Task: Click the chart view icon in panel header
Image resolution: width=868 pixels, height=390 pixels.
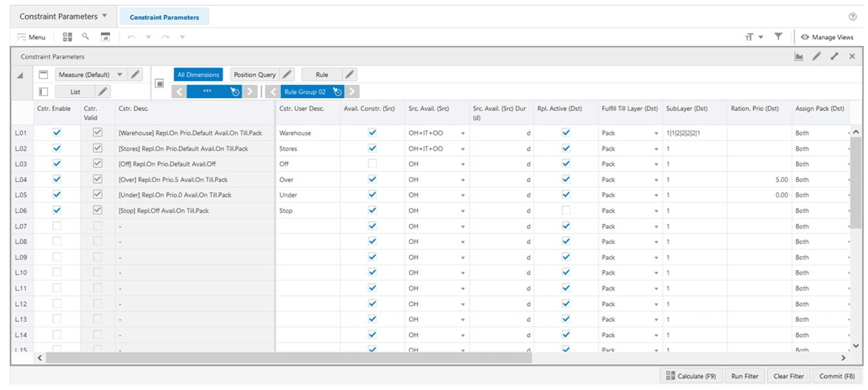Action: pos(799,57)
